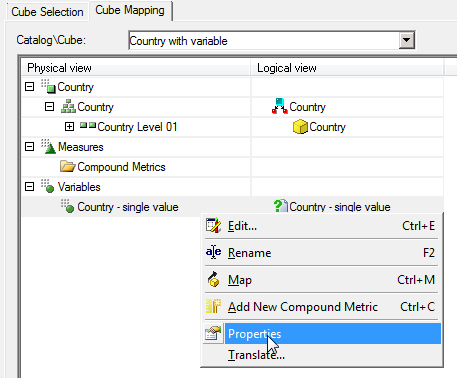Click the Country Level 01 level icon
The width and height of the screenshot is (457, 378).
pos(88,126)
